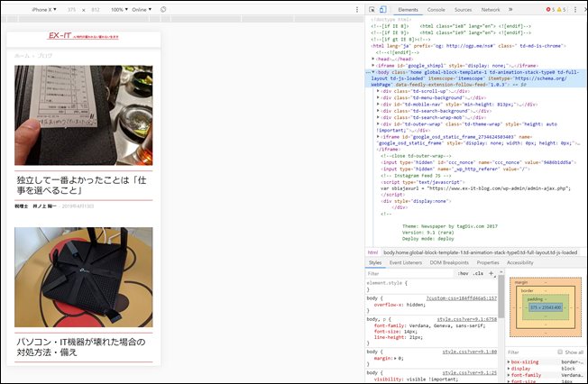The height and width of the screenshot is (384, 588).
Task: Open style.css:6758 source link
Action: point(467,319)
